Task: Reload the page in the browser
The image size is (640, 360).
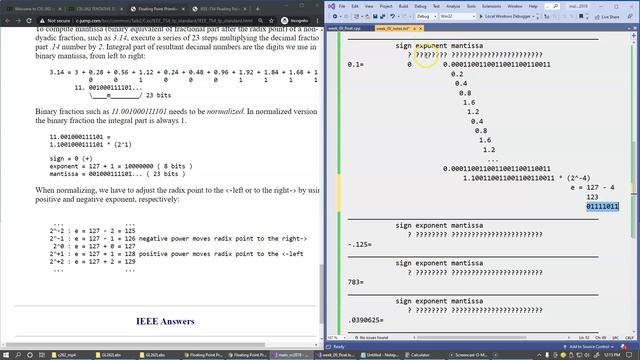Action: [x=29, y=20]
